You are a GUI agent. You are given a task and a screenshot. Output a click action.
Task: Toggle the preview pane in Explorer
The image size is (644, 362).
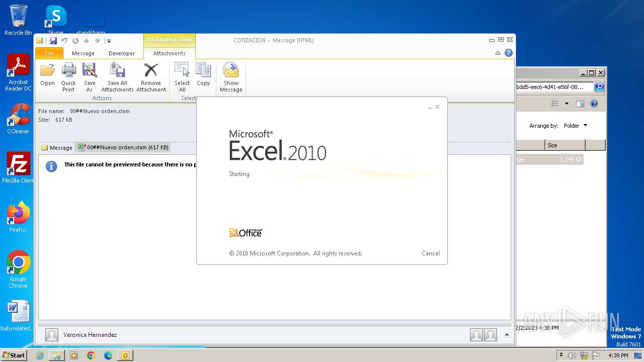[x=580, y=104]
